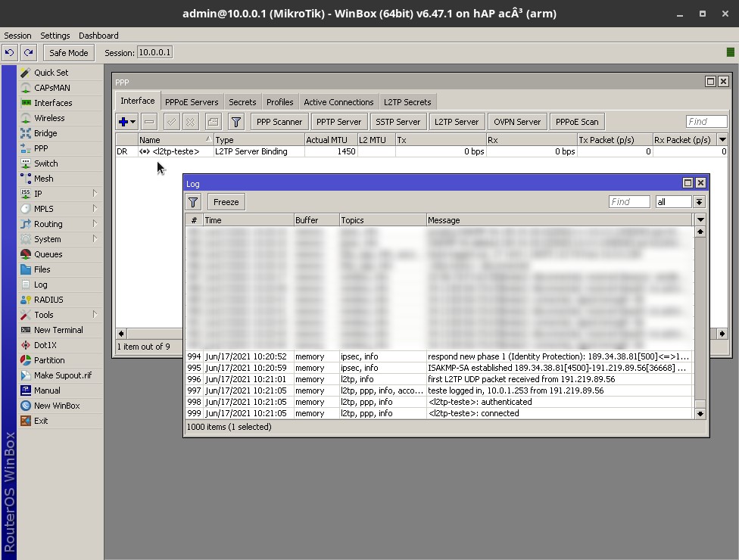Open Log columns dropdown arrow
This screenshot has width=739, height=560.
click(700, 219)
